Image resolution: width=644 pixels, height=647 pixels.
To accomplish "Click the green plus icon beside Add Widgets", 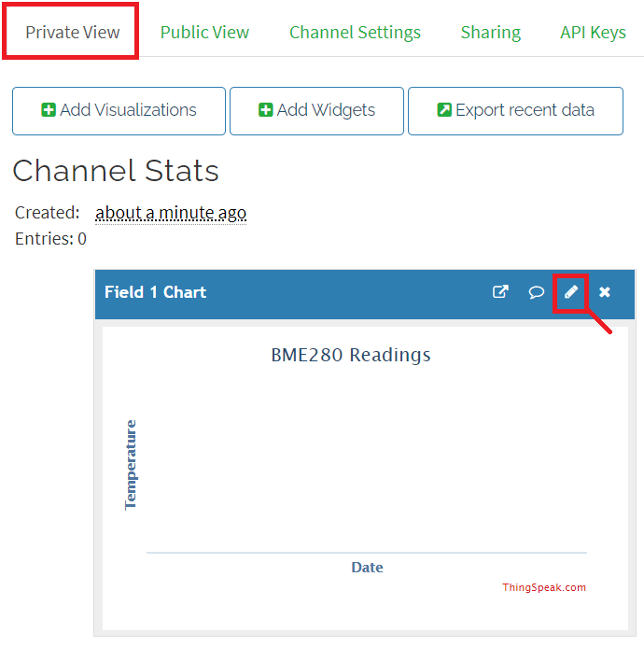I will (x=265, y=110).
